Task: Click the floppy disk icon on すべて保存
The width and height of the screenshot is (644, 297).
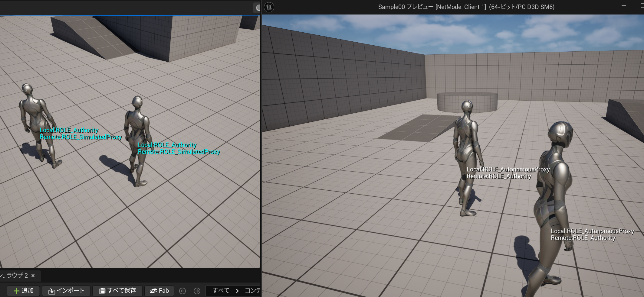Action: pos(103,290)
